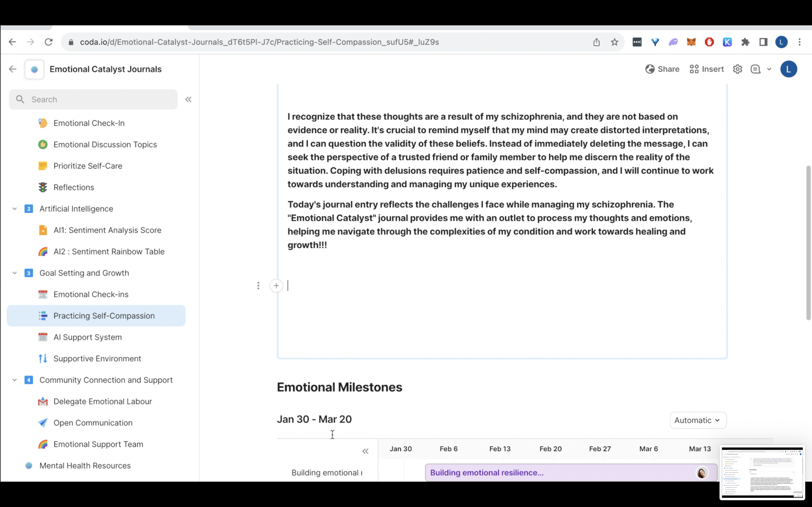
Task: Open the Mental Health Resources page link
Action: (x=85, y=465)
